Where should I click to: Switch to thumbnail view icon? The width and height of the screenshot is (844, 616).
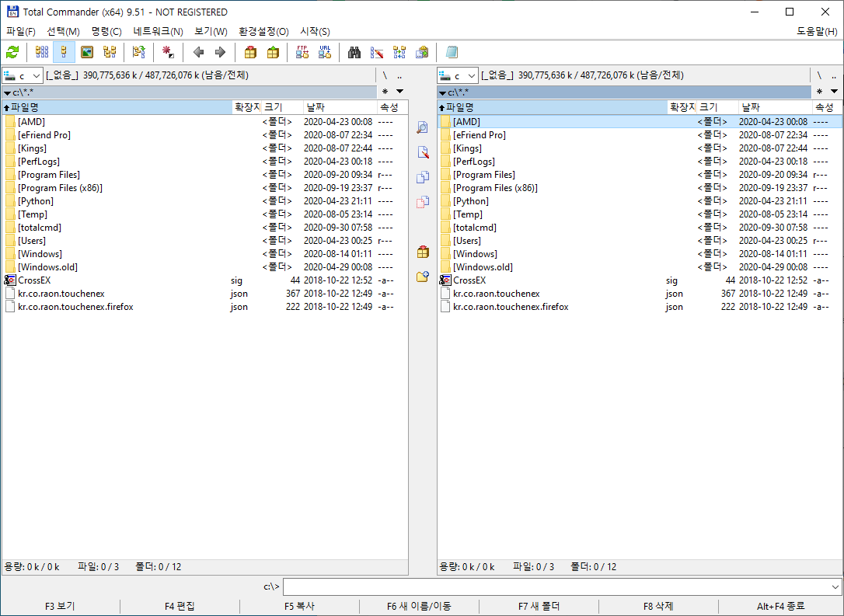coord(87,52)
